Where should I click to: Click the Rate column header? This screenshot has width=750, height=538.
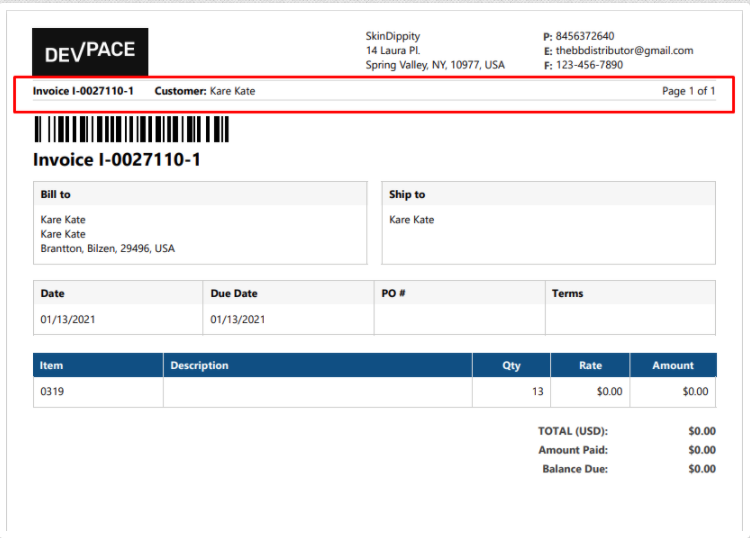click(x=590, y=366)
